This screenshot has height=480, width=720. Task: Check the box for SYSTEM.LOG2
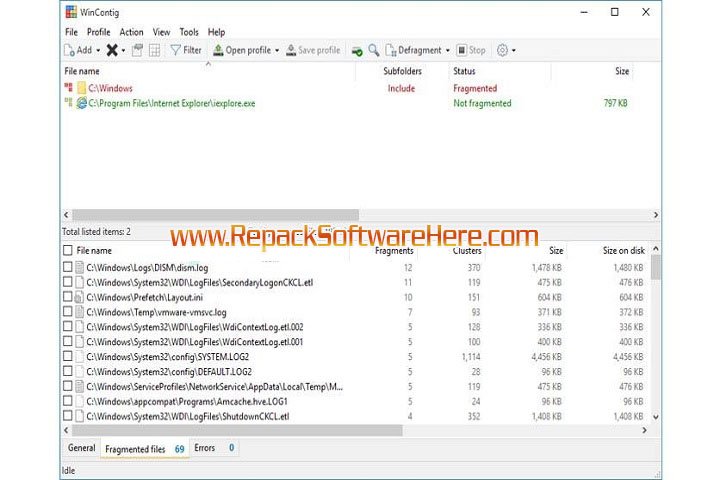(68, 356)
